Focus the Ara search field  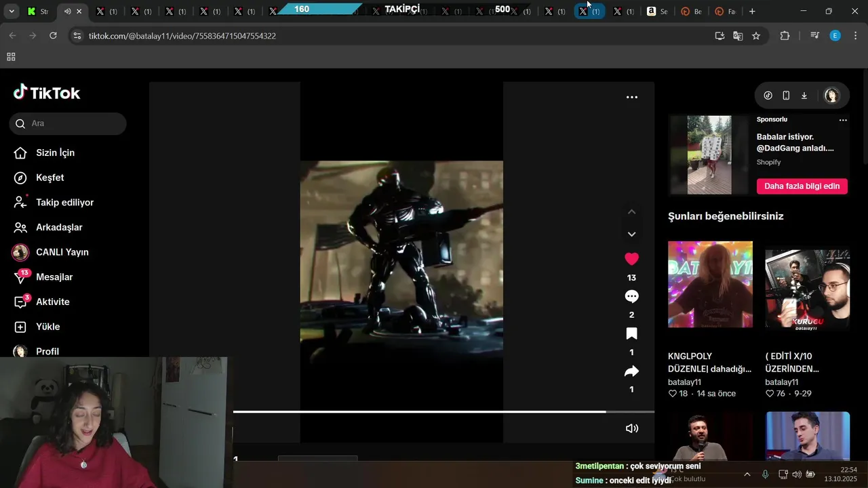(68, 123)
